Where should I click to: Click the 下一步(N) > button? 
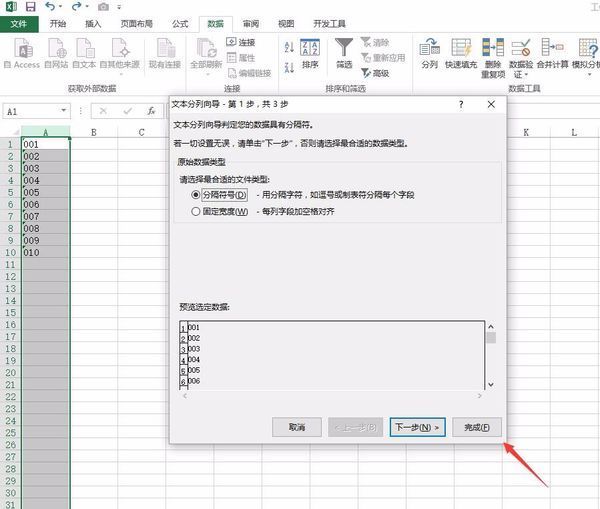(x=417, y=427)
